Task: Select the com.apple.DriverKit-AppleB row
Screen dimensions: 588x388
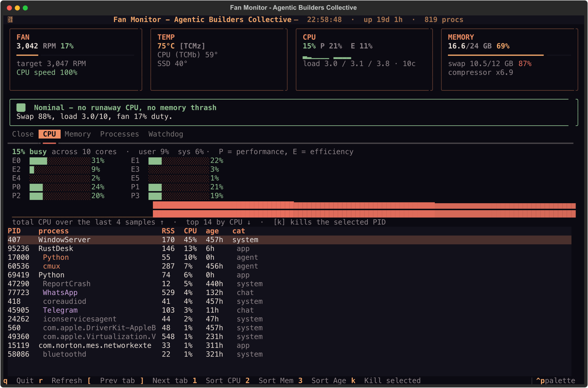Action: (290, 328)
